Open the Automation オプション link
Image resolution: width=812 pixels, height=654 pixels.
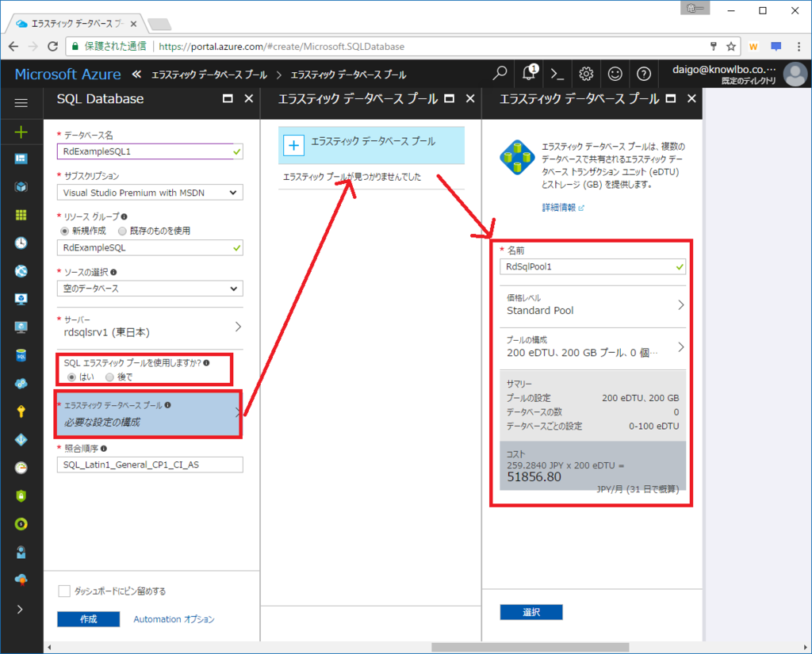174,619
